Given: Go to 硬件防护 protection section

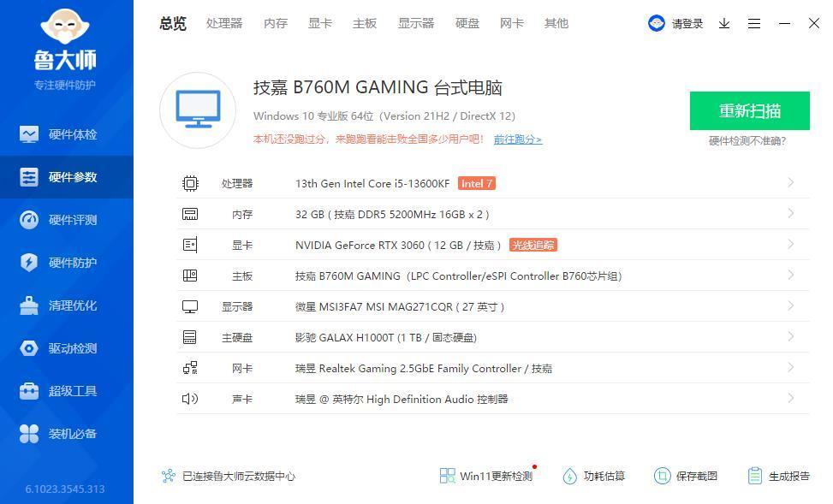Looking at the screenshot, I should pos(67,263).
